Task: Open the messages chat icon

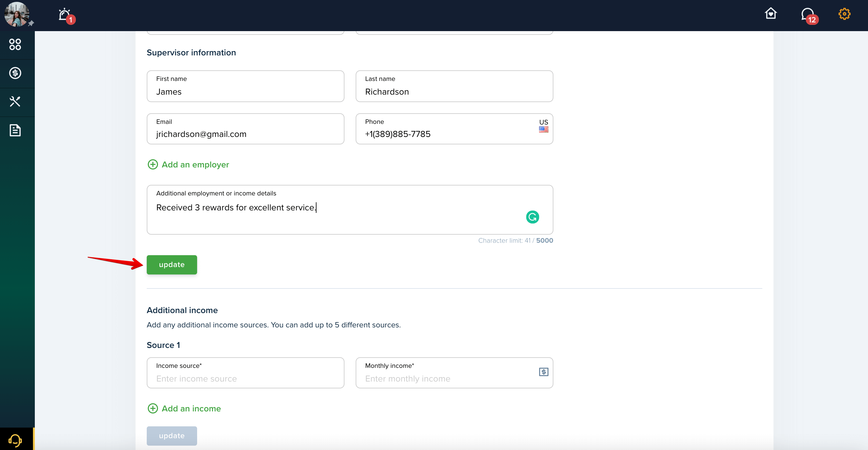Action: coord(808,14)
